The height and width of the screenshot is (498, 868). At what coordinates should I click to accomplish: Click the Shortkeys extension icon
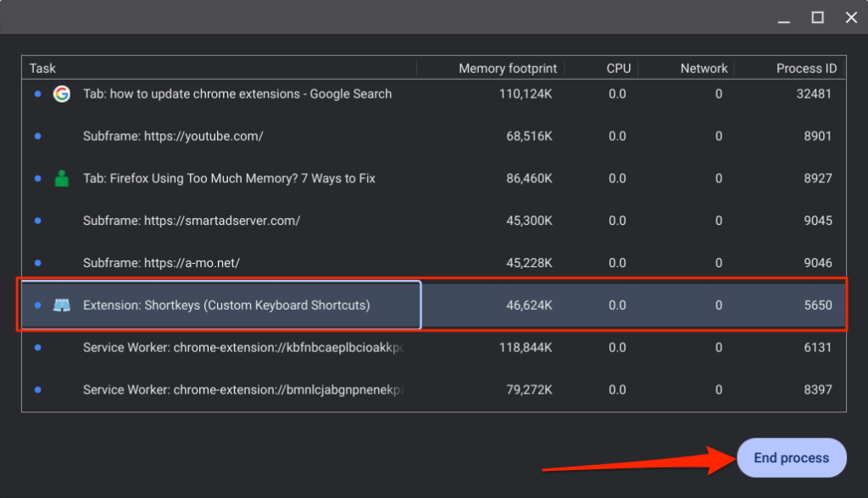coord(61,305)
